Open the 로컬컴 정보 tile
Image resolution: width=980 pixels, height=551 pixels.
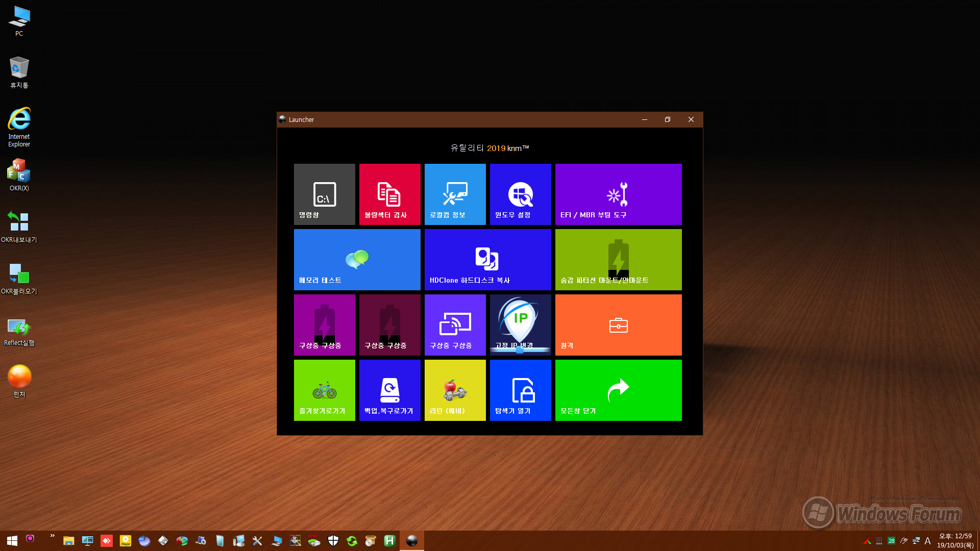click(x=455, y=194)
